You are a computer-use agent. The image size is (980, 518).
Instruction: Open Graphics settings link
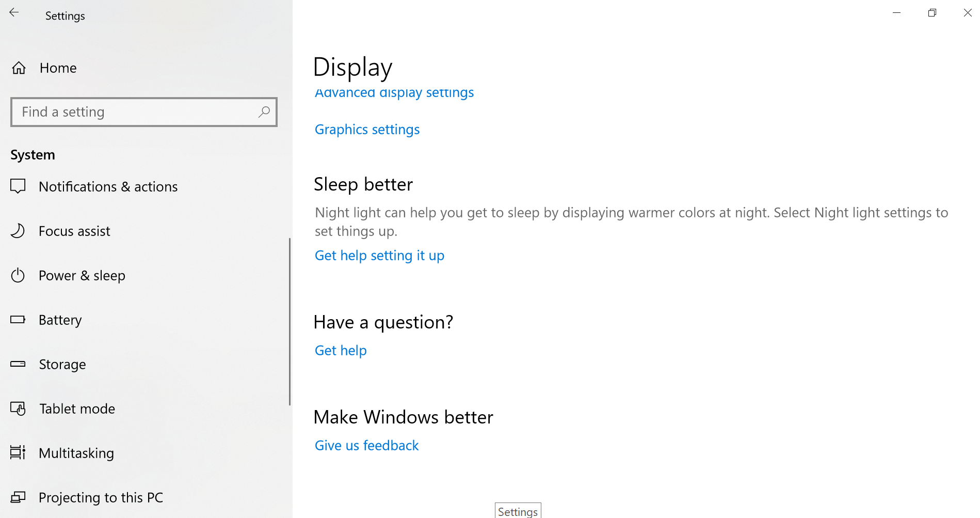coord(367,130)
